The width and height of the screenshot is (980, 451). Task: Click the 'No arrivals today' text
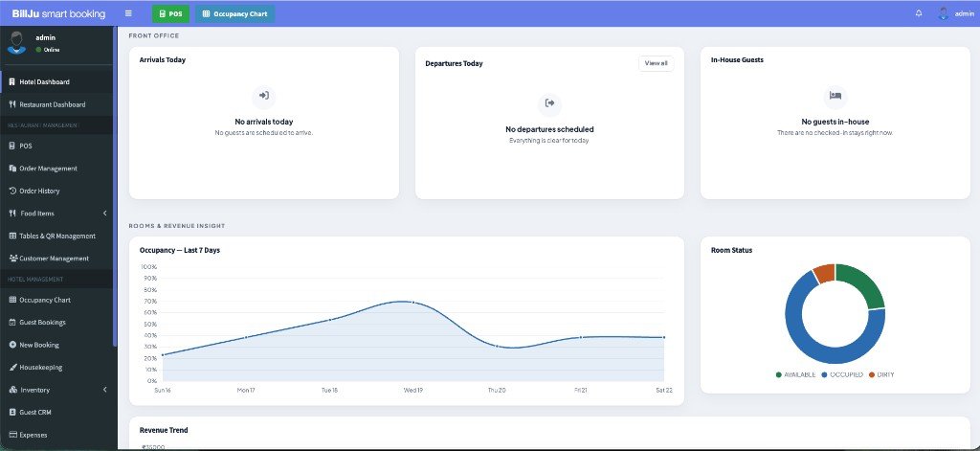click(x=264, y=122)
